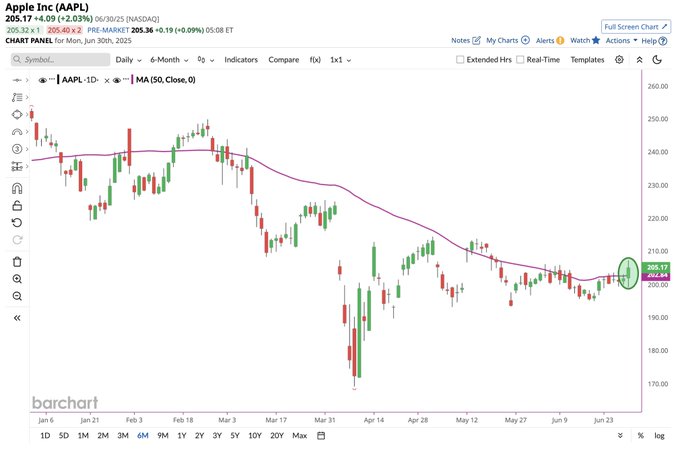Select the 3M time range
Image resolution: width=680 pixels, height=450 pixels.
coord(123,436)
